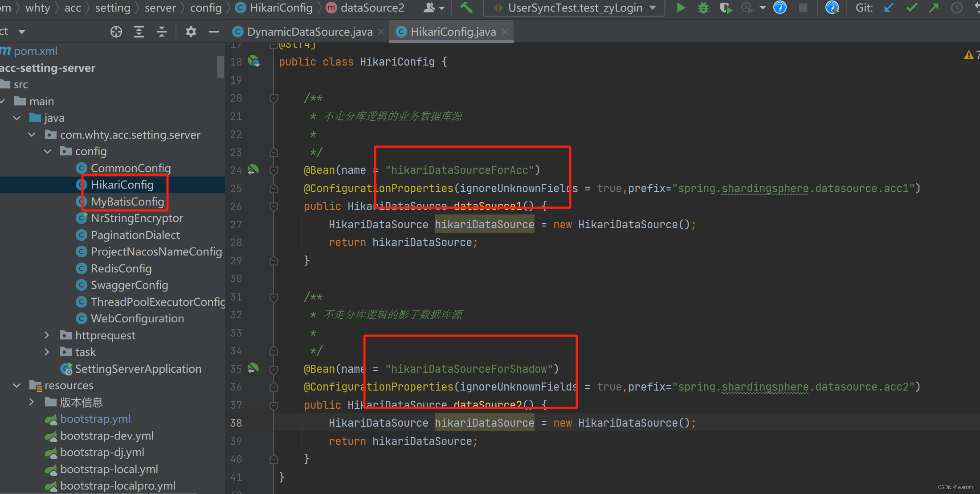The width and height of the screenshot is (980, 494).
Task: Collapse the java folder
Action: pyautogui.click(x=16, y=118)
